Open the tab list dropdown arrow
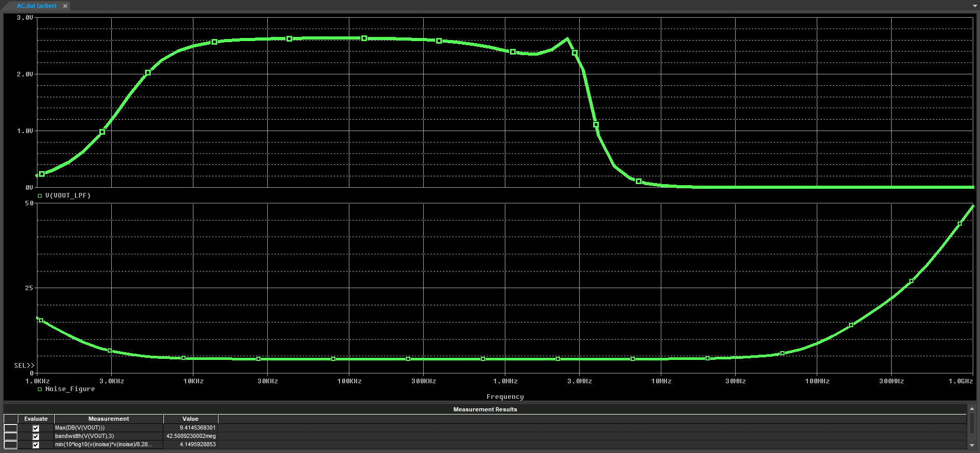980x453 pixels. (x=975, y=6)
